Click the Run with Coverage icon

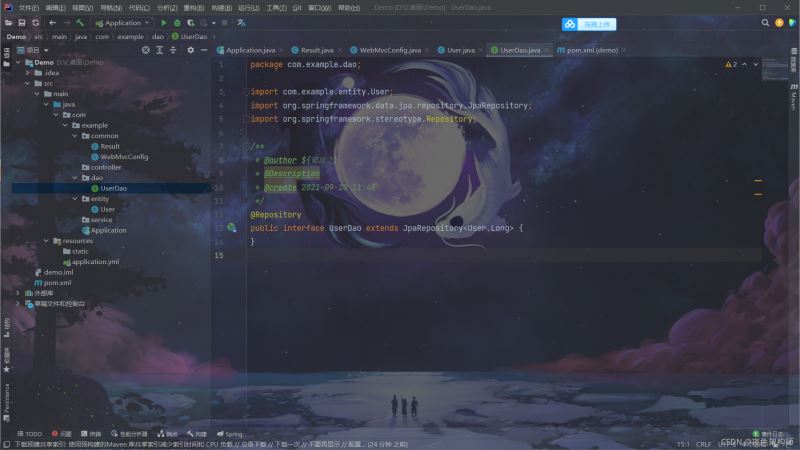[x=190, y=23]
